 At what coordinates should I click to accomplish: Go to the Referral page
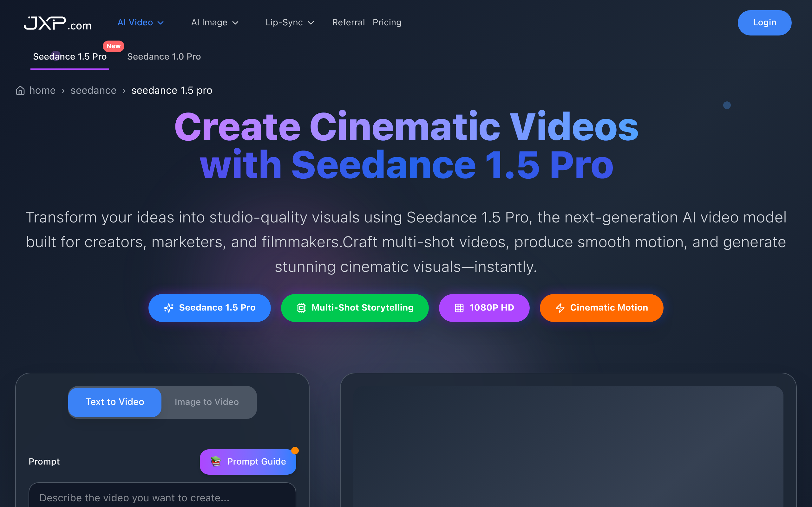(x=348, y=22)
